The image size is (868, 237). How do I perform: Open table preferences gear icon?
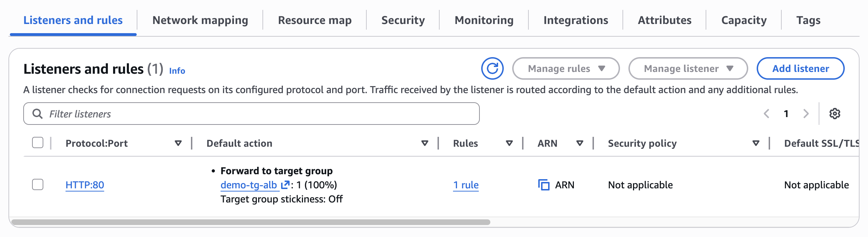point(835,114)
